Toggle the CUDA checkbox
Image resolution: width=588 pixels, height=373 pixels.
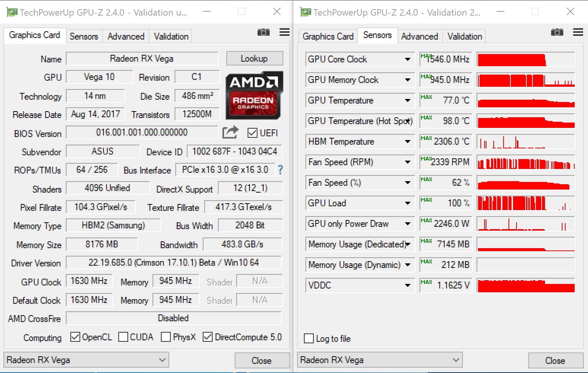click(123, 337)
